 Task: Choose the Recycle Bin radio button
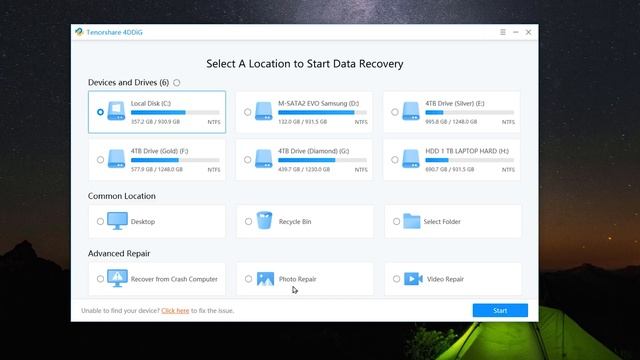249,221
